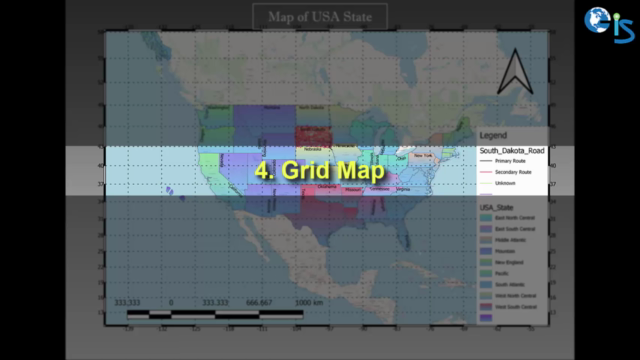Click the Primary Route line symbol

pyautogui.click(x=486, y=161)
